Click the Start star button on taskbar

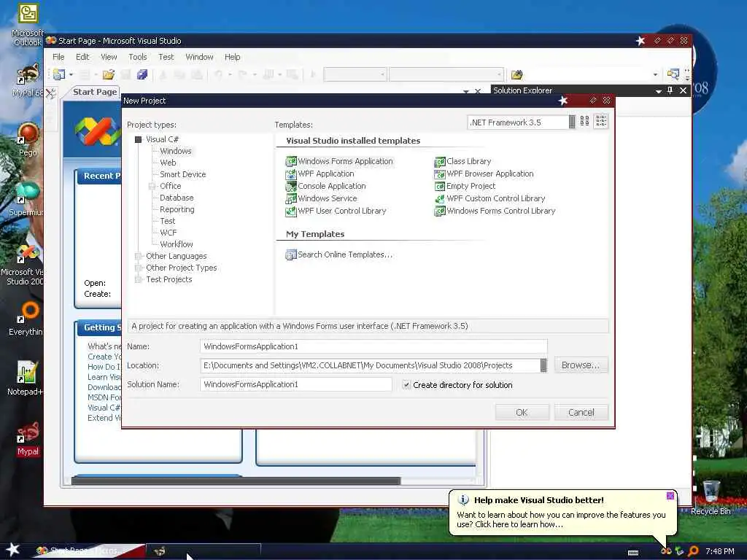(x=12, y=550)
